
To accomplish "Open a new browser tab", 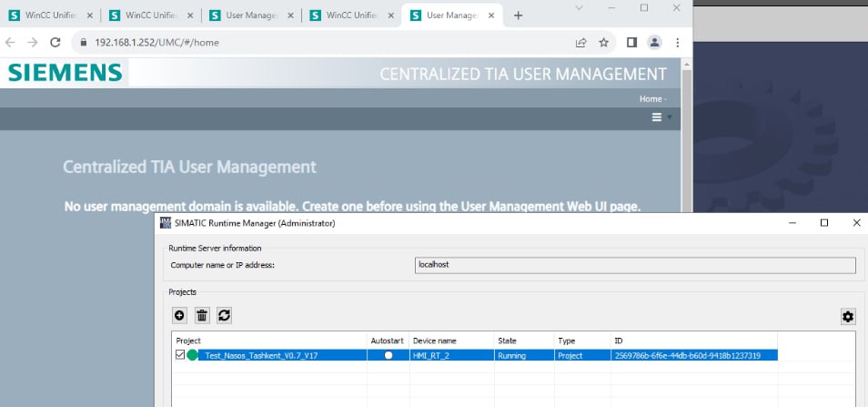I will tap(518, 15).
